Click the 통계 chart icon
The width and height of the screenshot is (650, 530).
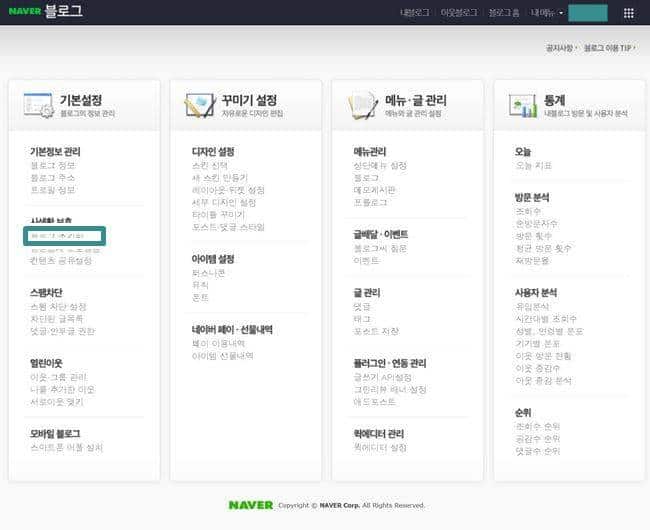click(x=523, y=106)
